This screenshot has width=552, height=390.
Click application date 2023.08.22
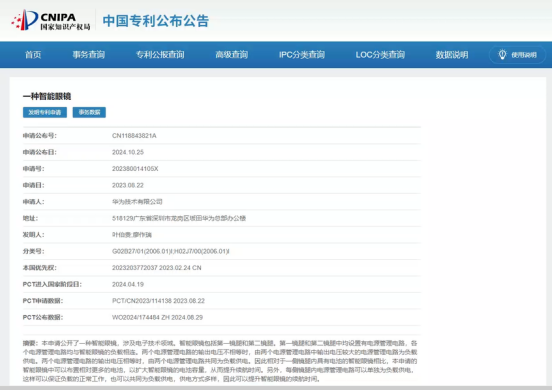point(128,185)
